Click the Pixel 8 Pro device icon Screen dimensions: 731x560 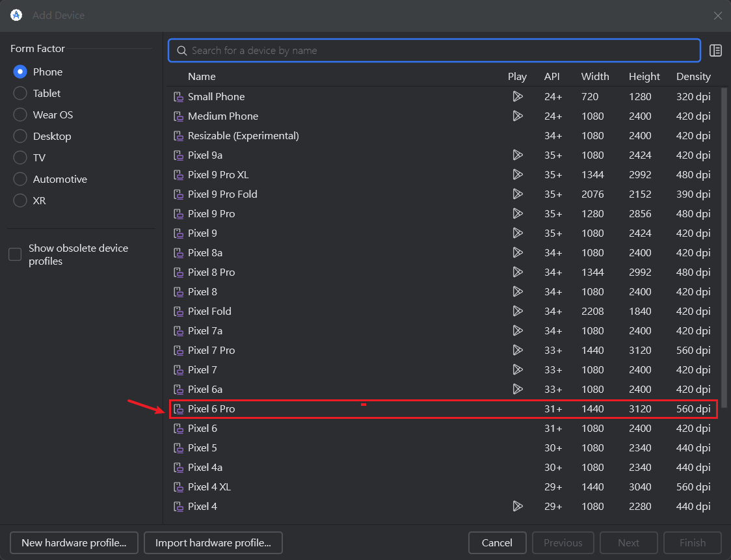click(178, 273)
